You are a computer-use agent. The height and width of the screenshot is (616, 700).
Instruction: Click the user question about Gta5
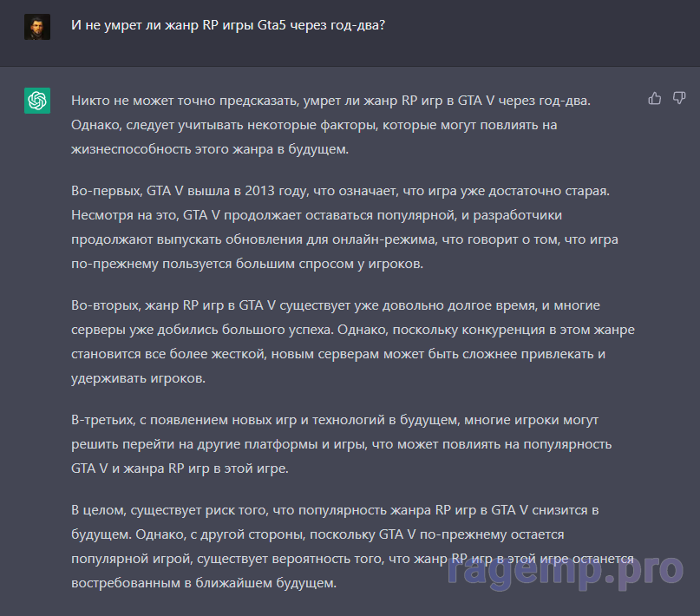click(228, 25)
